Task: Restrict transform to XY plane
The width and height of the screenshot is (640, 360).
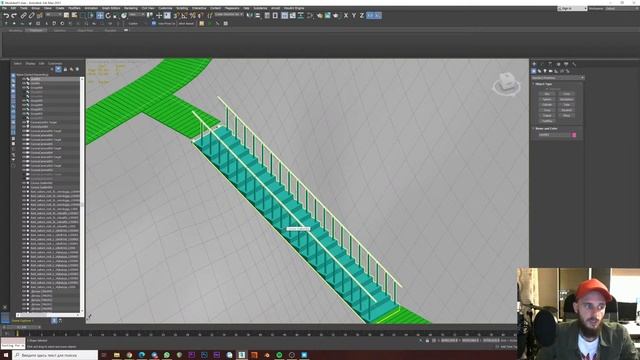Action: click(370, 16)
